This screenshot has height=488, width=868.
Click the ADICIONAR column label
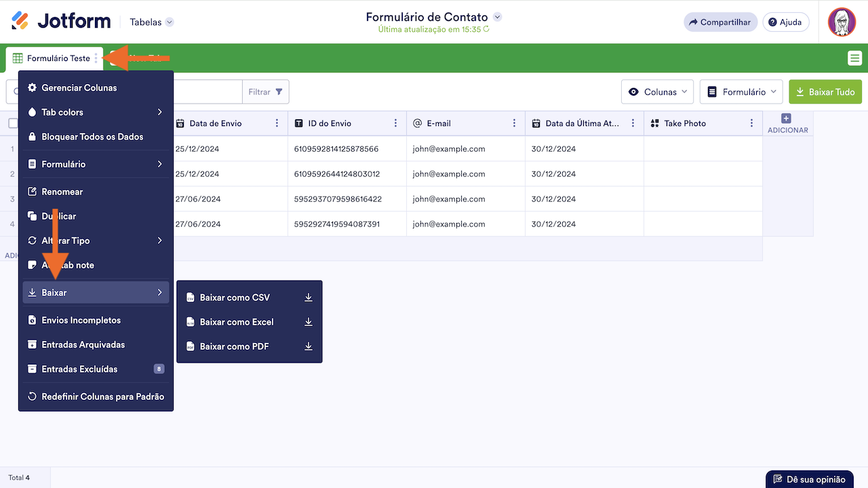pyautogui.click(x=788, y=130)
